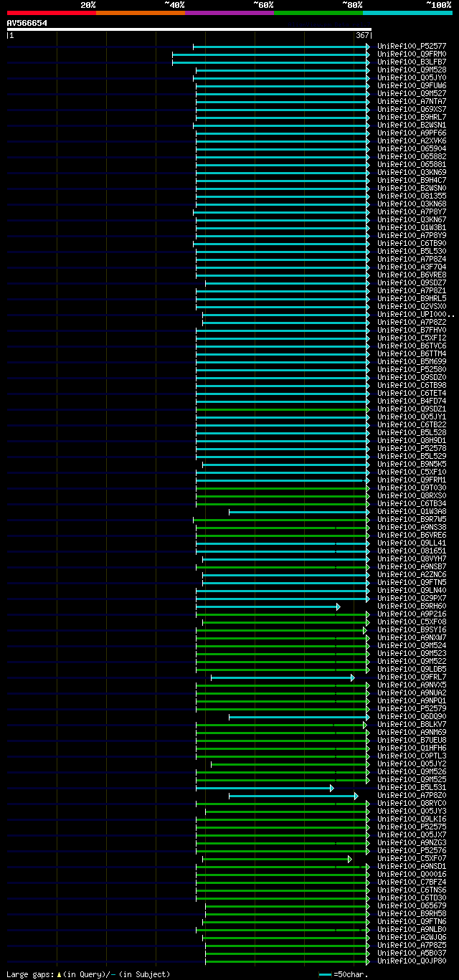This screenshot has height=980, width=459.
Task: Select hit label UniRef100_A7P8Z0
Action: 412,795
